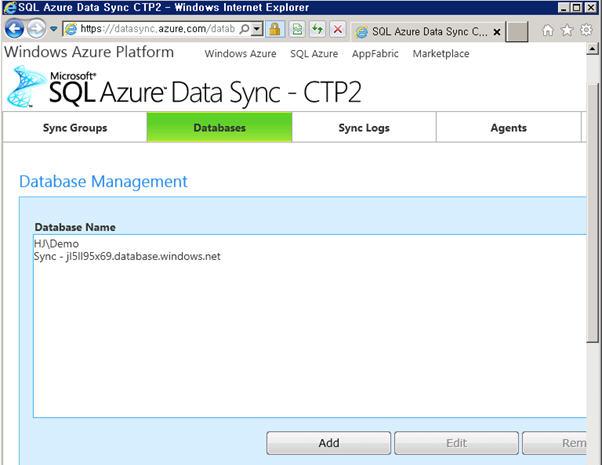Open the Marketplace link
Viewport: 602px width, 465px height.
441,54
